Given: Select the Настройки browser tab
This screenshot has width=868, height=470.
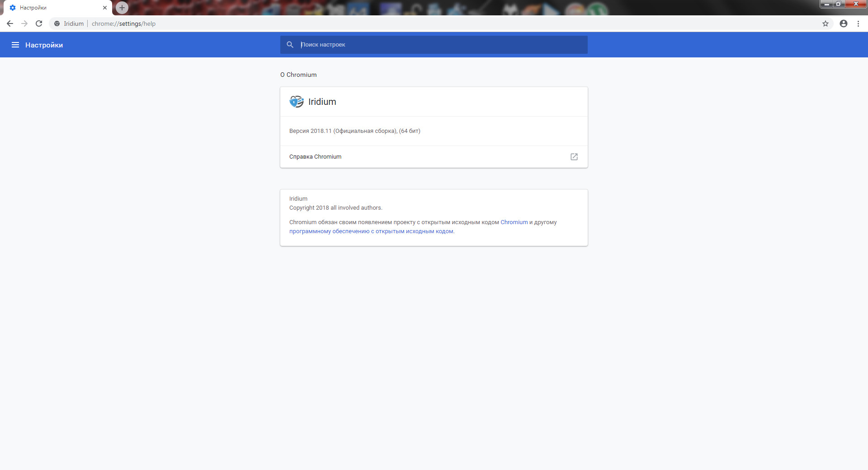Looking at the screenshot, I should coord(58,8).
